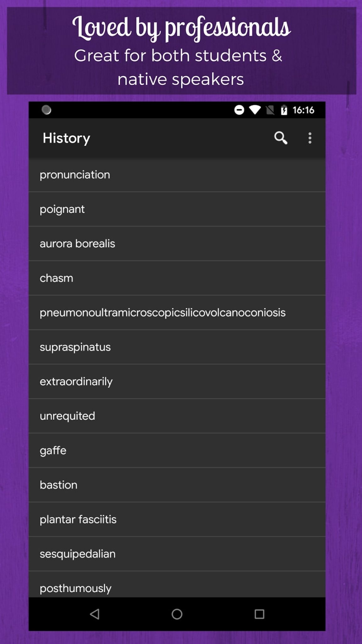Click the History title text
Image resolution: width=362 pixels, height=644 pixels.
coord(66,138)
